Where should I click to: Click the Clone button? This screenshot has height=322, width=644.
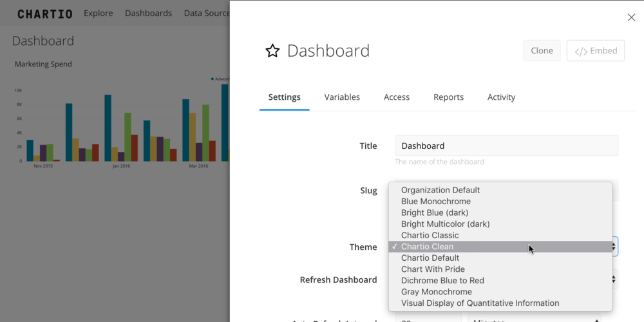click(x=542, y=50)
